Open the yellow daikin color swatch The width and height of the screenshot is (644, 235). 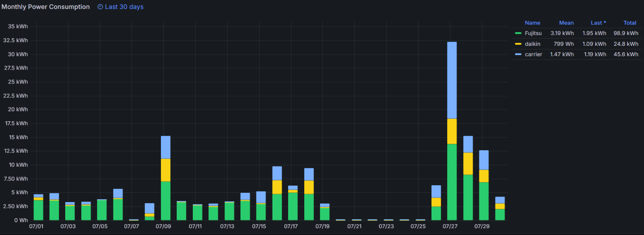point(518,44)
